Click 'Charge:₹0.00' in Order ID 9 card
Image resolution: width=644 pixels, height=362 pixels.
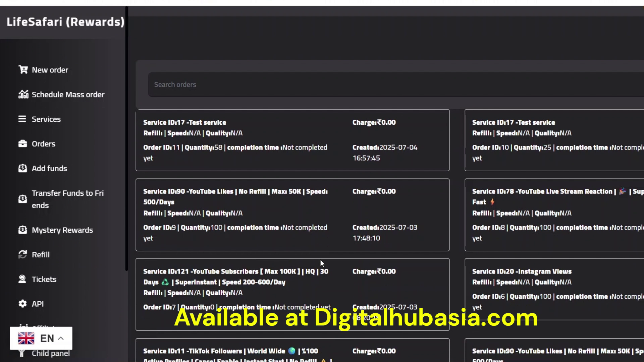click(x=374, y=191)
